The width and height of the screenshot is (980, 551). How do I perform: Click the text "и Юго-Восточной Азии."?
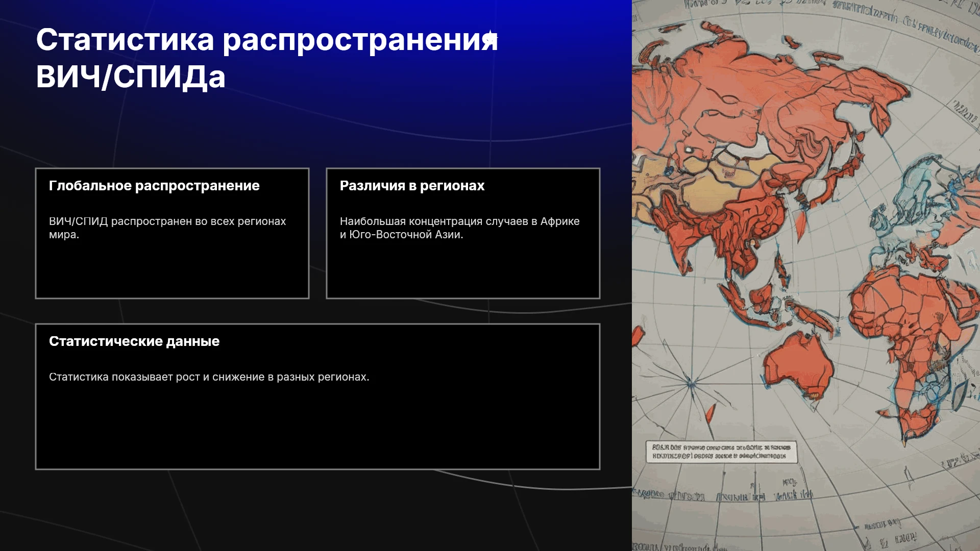[401, 235]
